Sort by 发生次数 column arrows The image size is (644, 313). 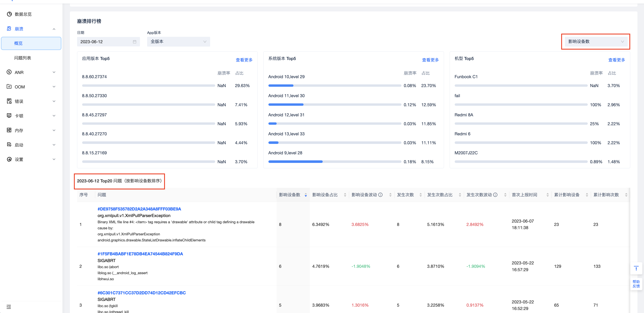pyautogui.click(x=420, y=195)
